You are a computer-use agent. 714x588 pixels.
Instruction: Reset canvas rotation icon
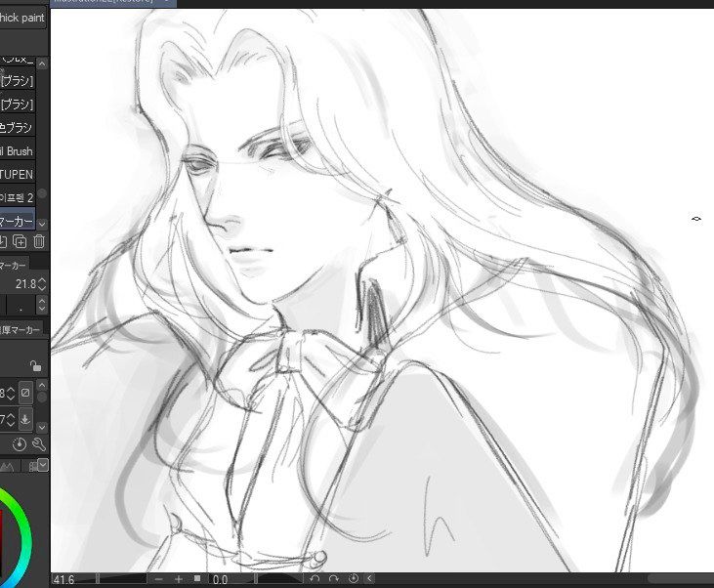(354, 578)
